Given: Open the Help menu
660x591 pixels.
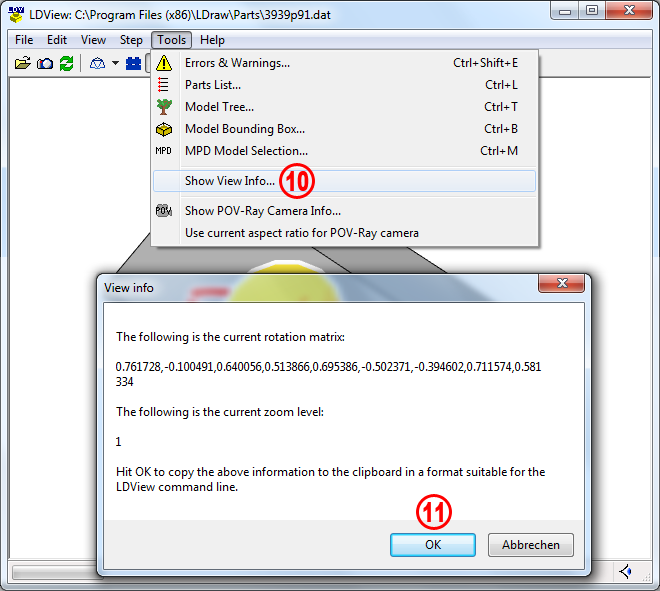Looking at the screenshot, I should coord(212,40).
